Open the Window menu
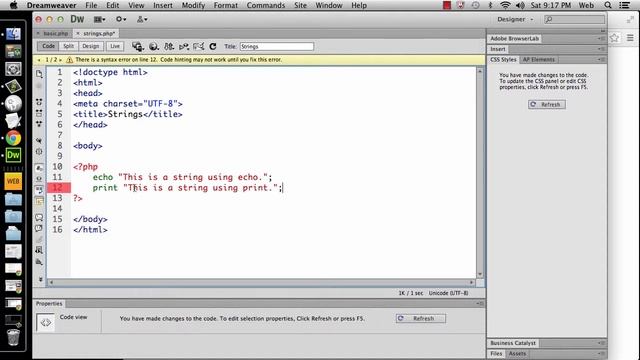 [x=329, y=5]
